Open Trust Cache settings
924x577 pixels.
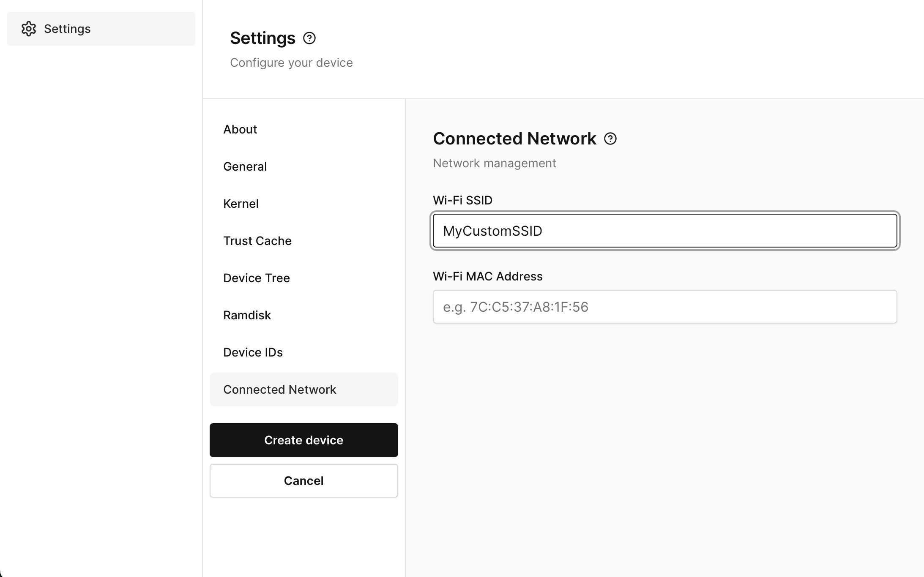tap(303, 241)
